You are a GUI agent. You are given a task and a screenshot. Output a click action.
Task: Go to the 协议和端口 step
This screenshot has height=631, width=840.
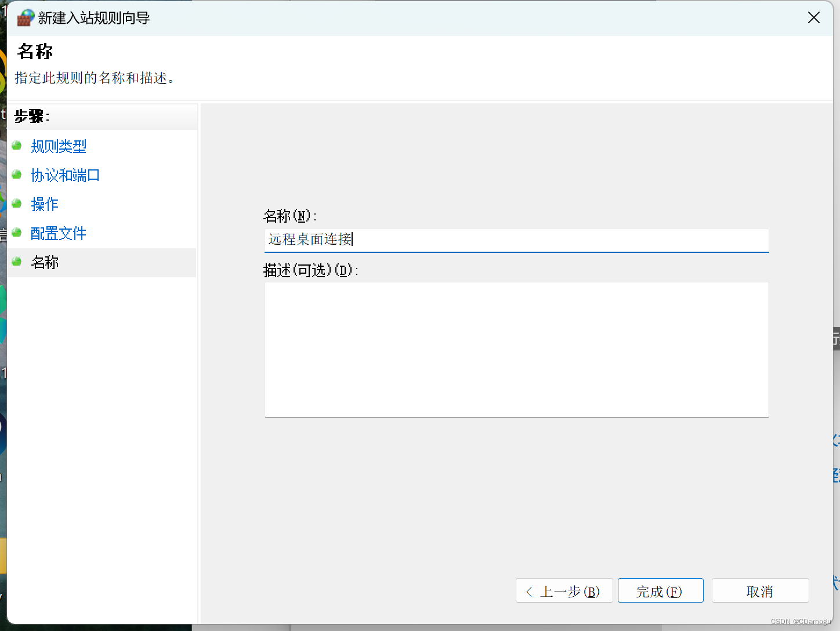pyautogui.click(x=65, y=175)
